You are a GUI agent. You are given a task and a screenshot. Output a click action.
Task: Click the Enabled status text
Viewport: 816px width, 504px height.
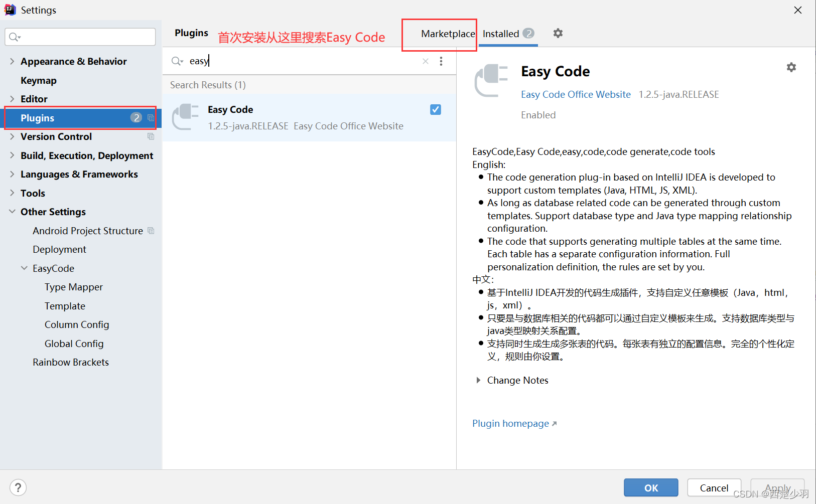(538, 115)
